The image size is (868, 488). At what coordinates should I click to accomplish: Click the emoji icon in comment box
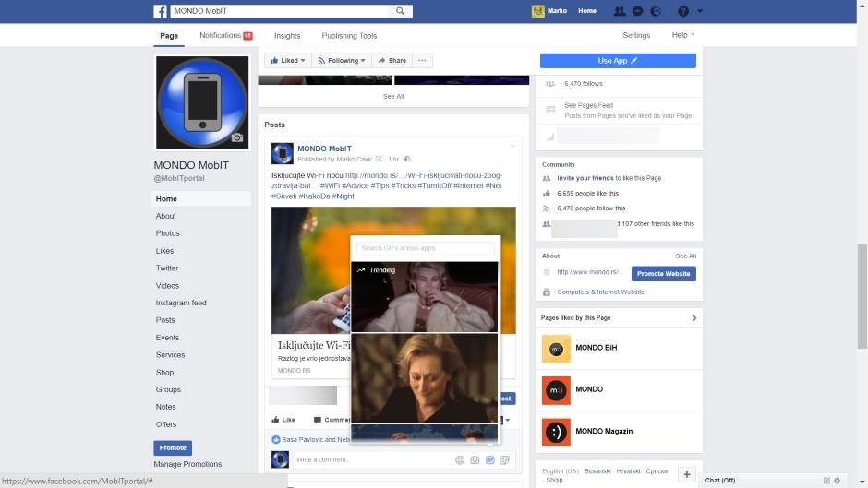(x=460, y=459)
